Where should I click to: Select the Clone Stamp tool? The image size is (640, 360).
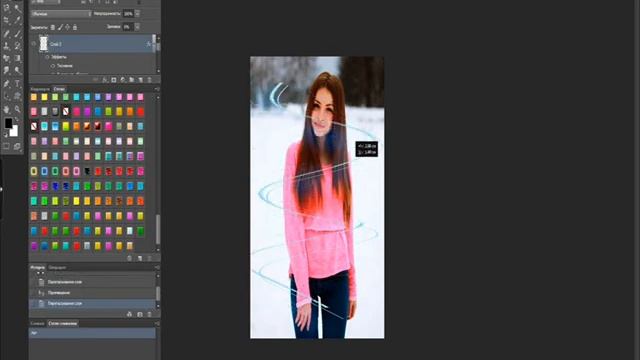coord(7,46)
